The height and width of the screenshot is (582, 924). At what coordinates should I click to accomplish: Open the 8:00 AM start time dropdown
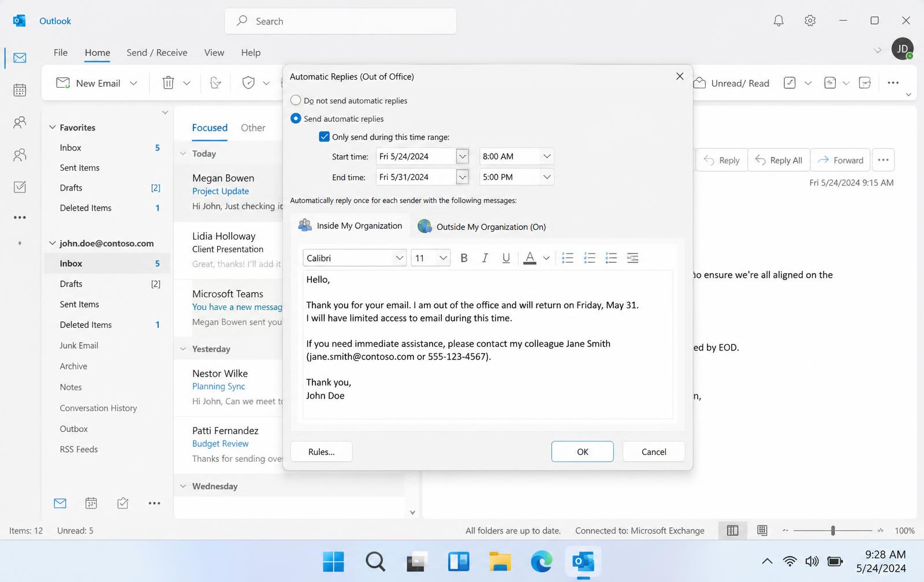(x=546, y=156)
